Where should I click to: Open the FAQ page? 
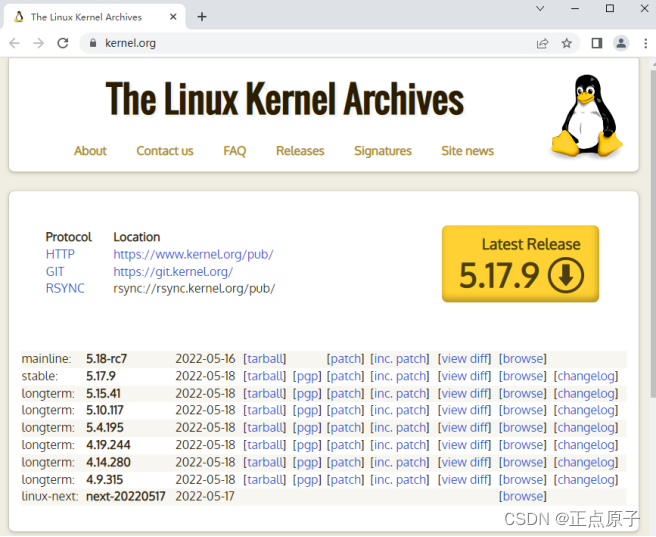point(235,151)
